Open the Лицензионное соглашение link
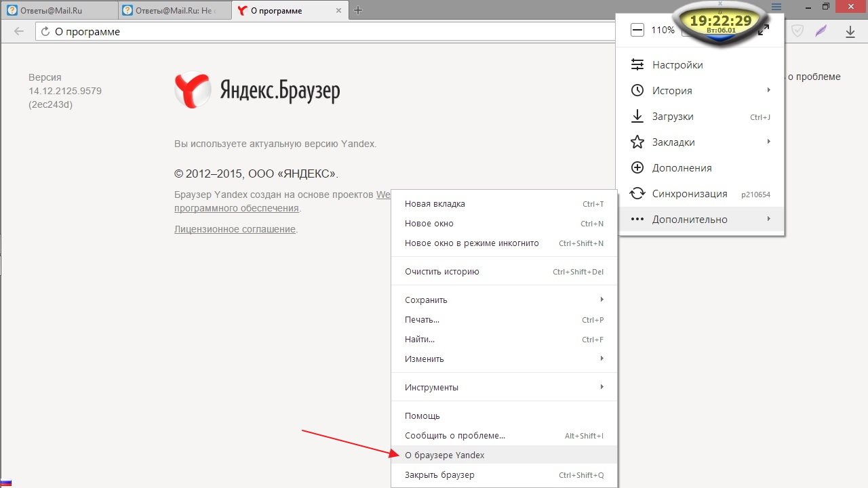This screenshot has width=868, height=488. (x=235, y=229)
